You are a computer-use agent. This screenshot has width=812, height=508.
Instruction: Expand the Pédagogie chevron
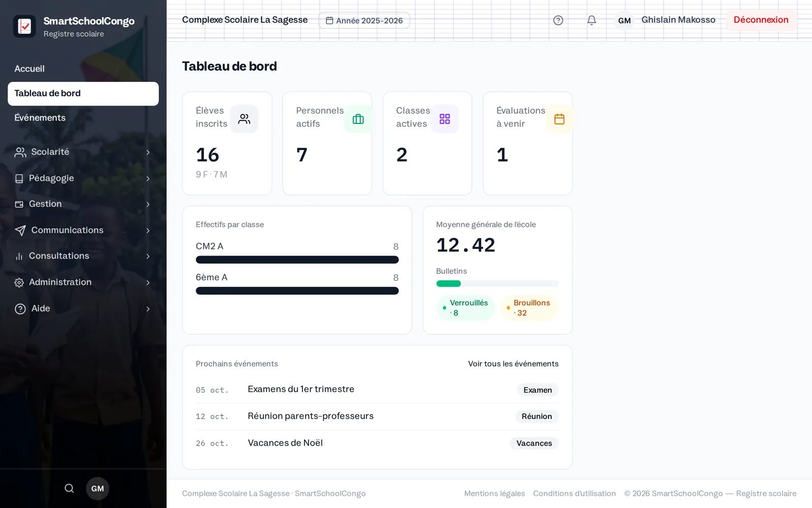[148, 178]
